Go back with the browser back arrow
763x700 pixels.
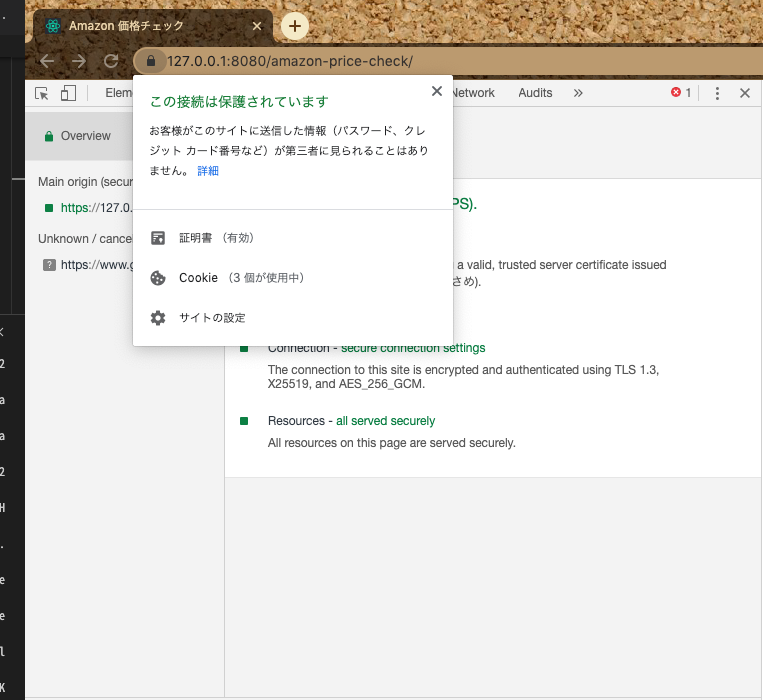pos(47,61)
